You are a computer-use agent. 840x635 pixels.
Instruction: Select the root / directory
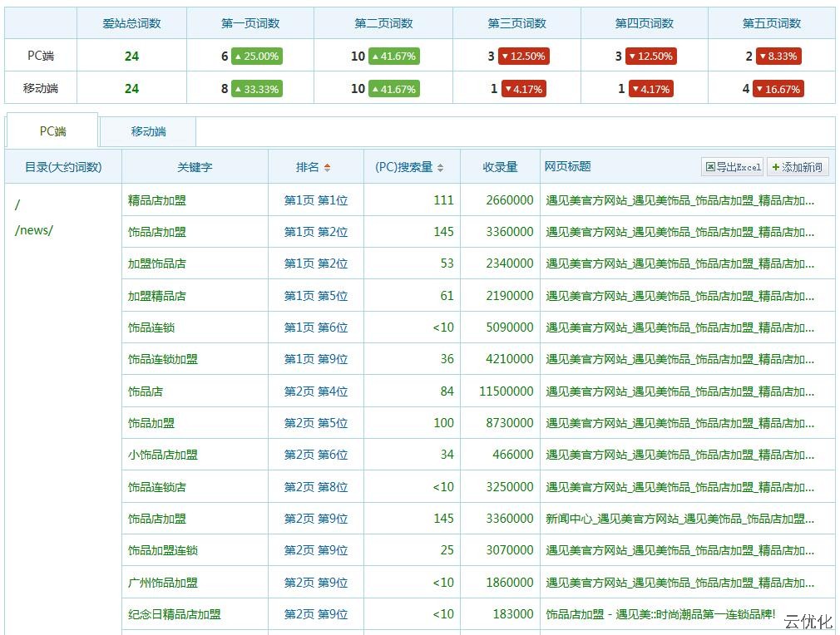[x=17, y=204]
